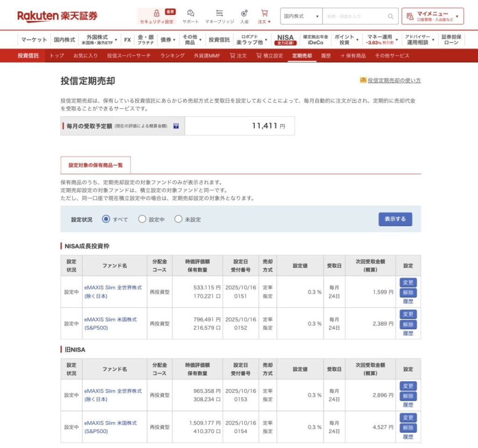Click the search magnifying glass icon

(390, 16)
